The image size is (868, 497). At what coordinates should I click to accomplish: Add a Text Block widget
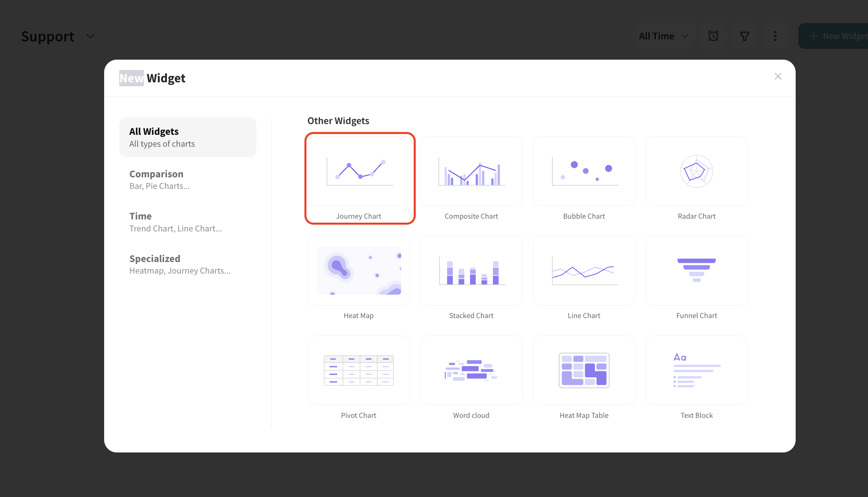point(696,371)
